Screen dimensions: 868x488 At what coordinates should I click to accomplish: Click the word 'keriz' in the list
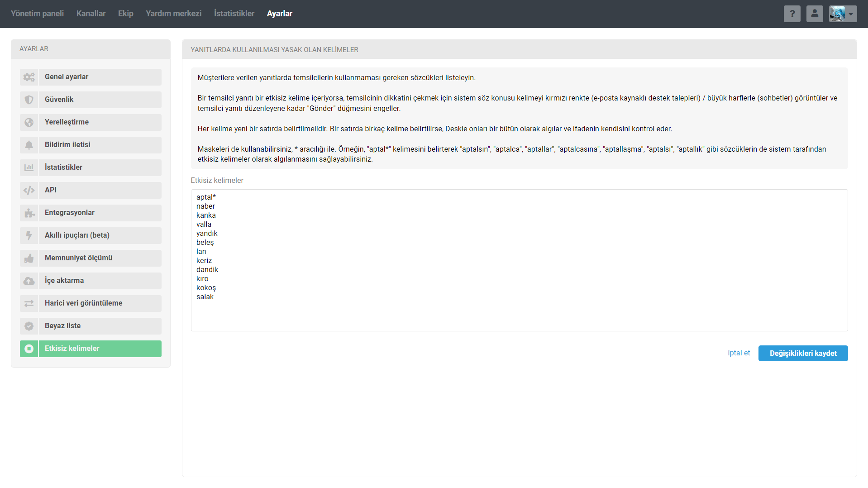204,261
